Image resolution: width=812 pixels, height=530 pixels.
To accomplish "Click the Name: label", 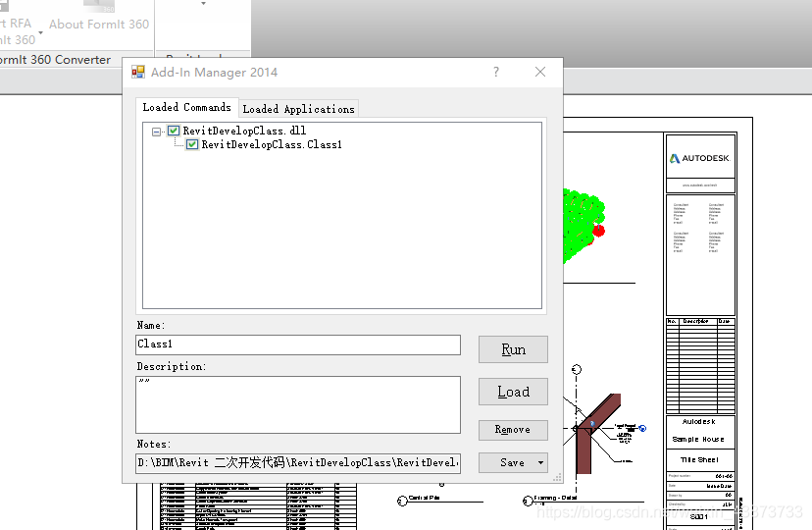I will (x=151, y=325).
